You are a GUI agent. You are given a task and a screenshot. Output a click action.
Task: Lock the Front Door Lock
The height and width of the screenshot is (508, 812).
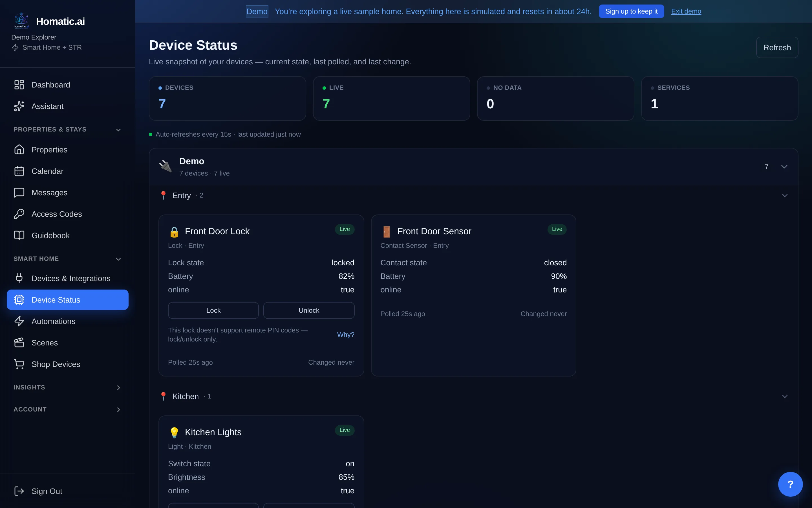[213, 310]
